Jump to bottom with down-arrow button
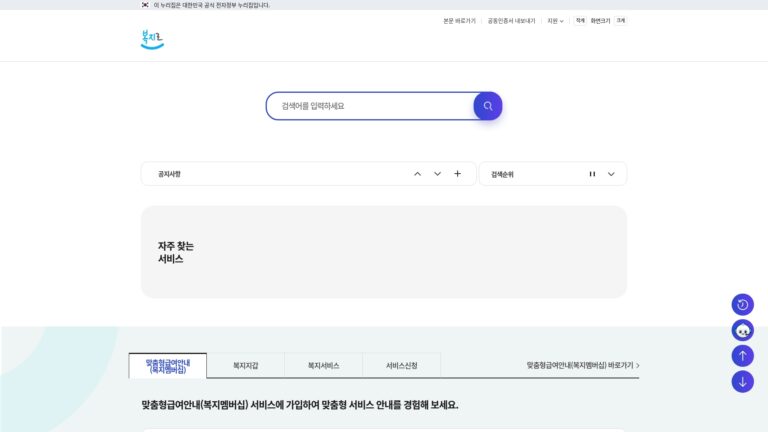 (x=743, y=382)
